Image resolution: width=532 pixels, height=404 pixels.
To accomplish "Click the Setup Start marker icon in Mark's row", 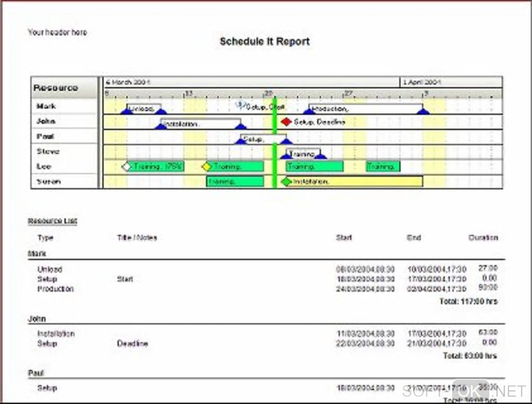I will (x=240, y=106).
